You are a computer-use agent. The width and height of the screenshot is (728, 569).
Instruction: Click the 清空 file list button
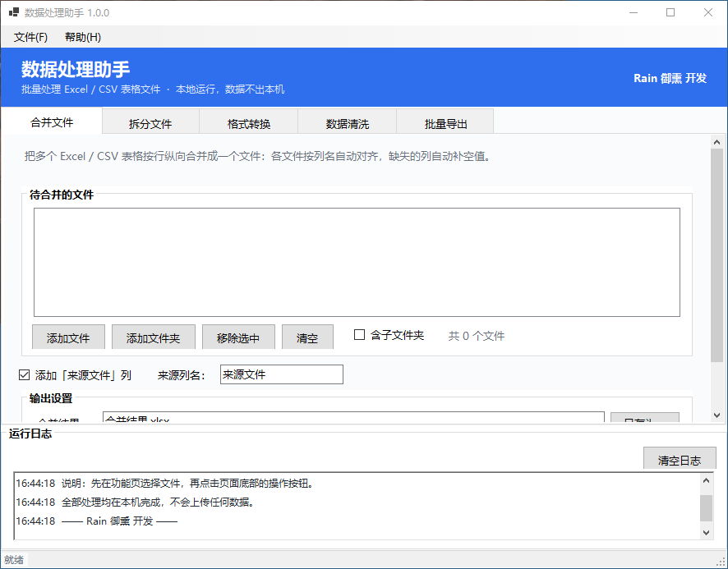[x=307, y=337]
